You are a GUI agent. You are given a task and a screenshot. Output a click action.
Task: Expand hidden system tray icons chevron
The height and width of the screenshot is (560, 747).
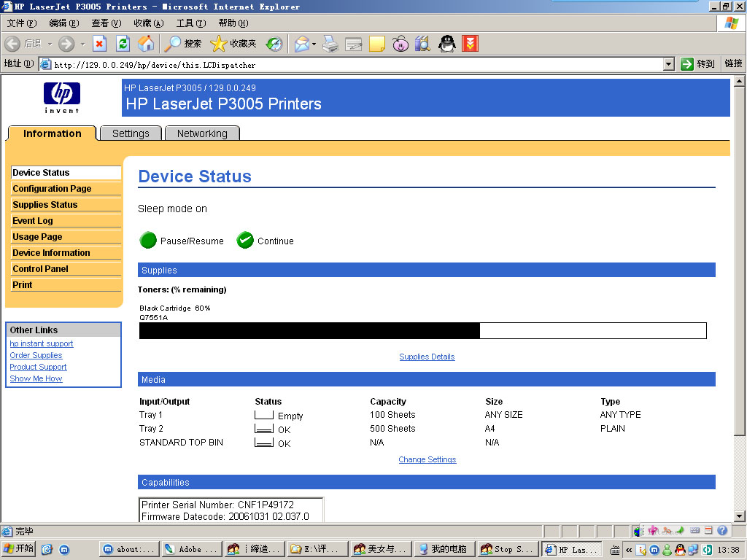[629, 550]
